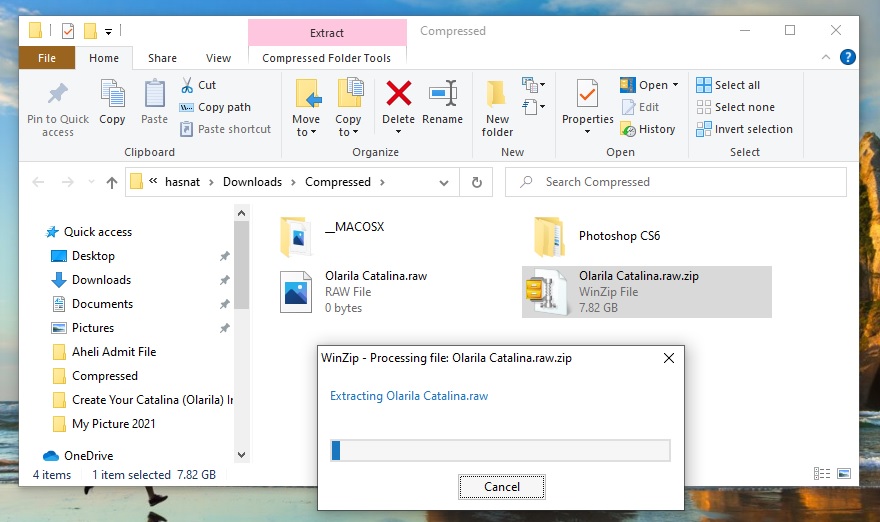This screenshot has height=522, width=880.
Task: Click Pin to Quick access icon
Action: click(x=58, y=94)
